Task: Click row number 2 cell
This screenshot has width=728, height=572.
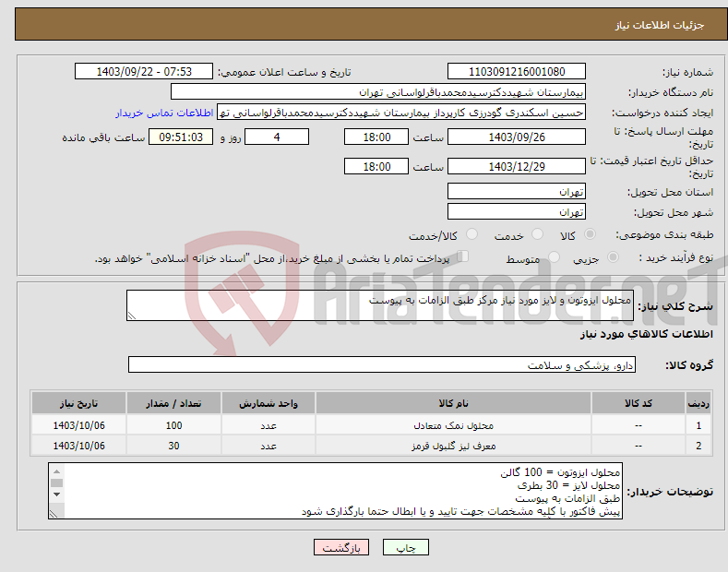Action: point(698,446)
